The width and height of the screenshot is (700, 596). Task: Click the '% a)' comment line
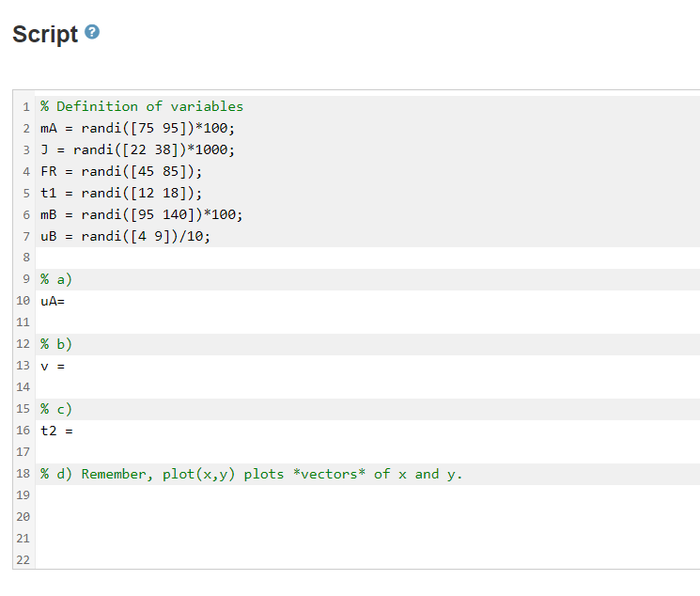[56, 280]
